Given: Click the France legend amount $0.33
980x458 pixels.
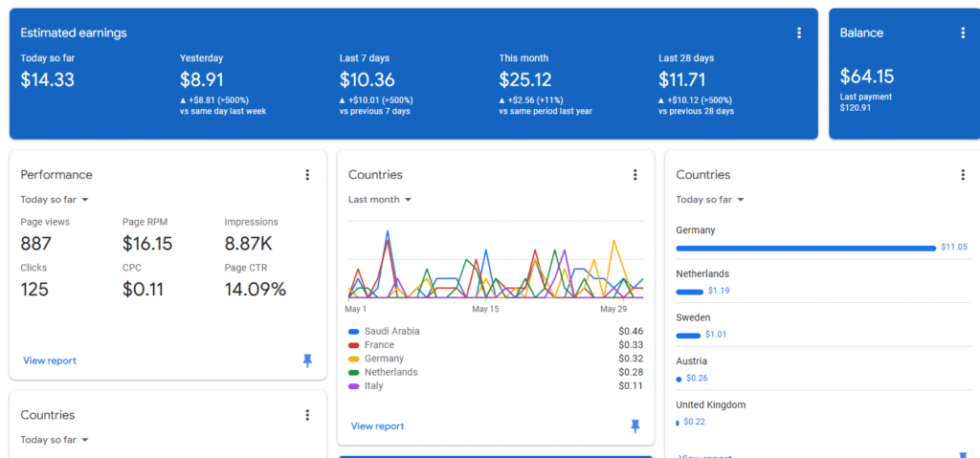Looking at the screenshot, I should [x=631, y=345].
